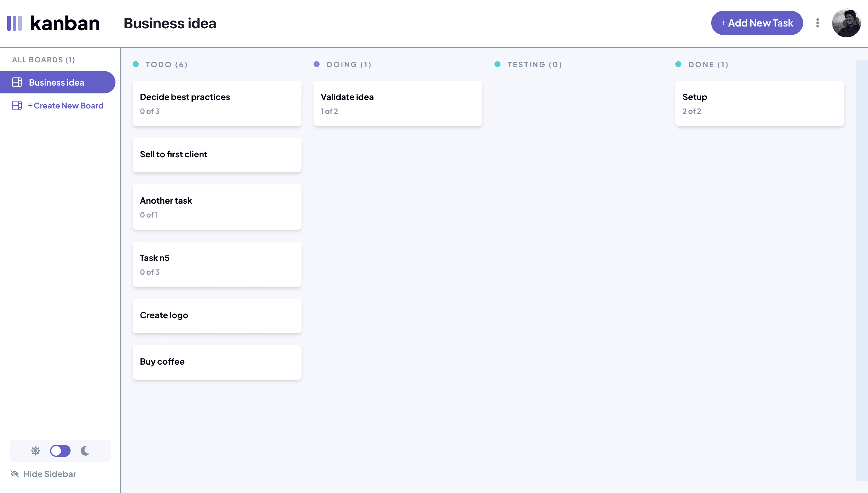Open the Validate idea task card

(397, 103)
